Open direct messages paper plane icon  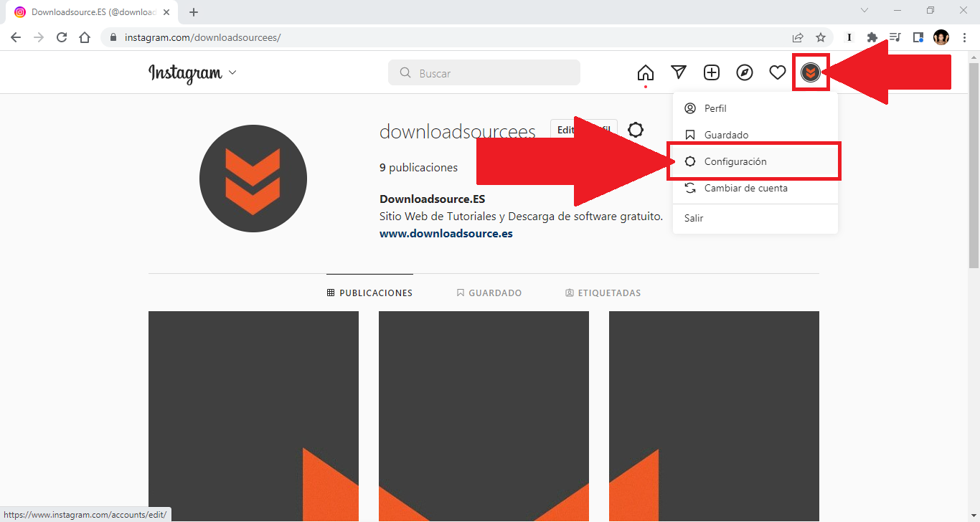tap(679, 72)
